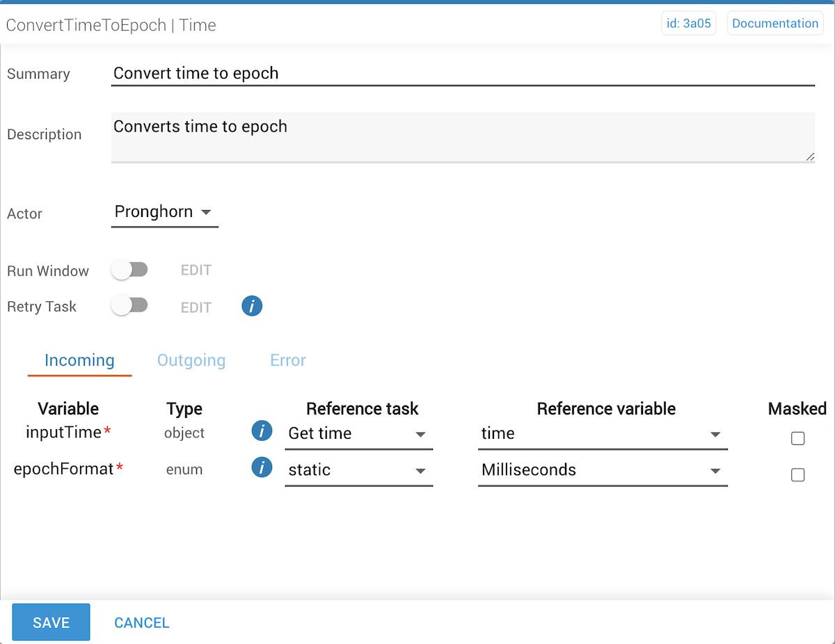Check the Masked box for inputTime
The width and height of the screenshot is (835, 644).
(x=798, y=438)
